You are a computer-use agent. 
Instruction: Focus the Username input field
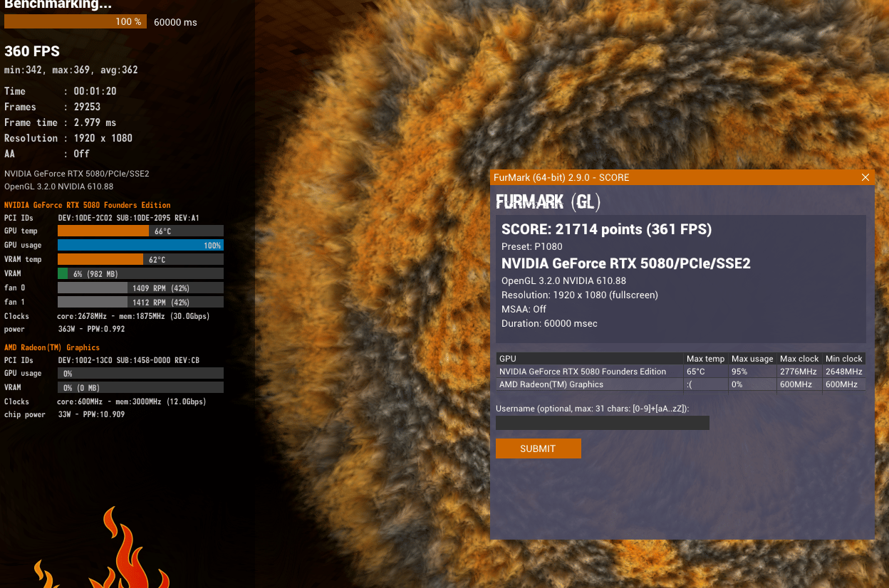click(x=603, y=423)
